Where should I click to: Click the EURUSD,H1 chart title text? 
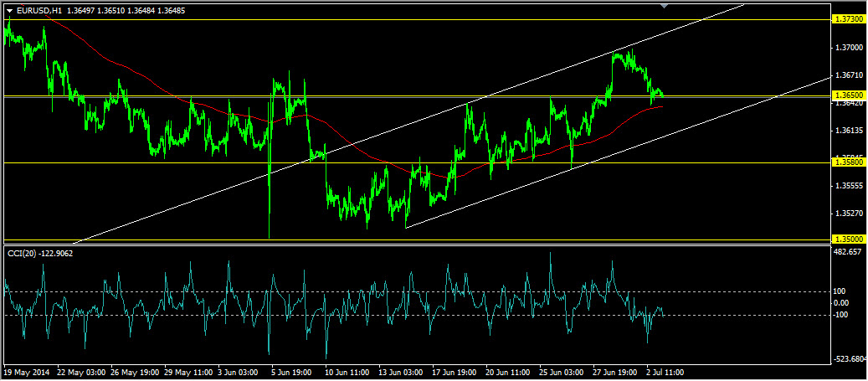pyautogui.click(x=40, y=9)
